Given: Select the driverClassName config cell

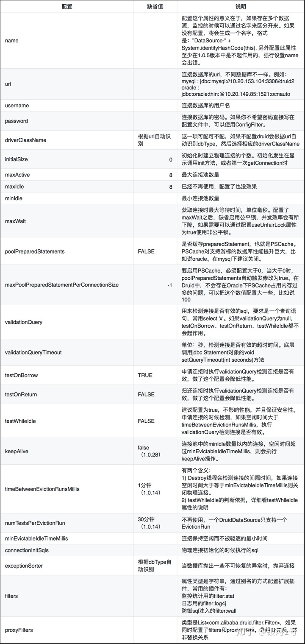Looking at the screenshot, I should pyautogui.click(x=67, y=140).
